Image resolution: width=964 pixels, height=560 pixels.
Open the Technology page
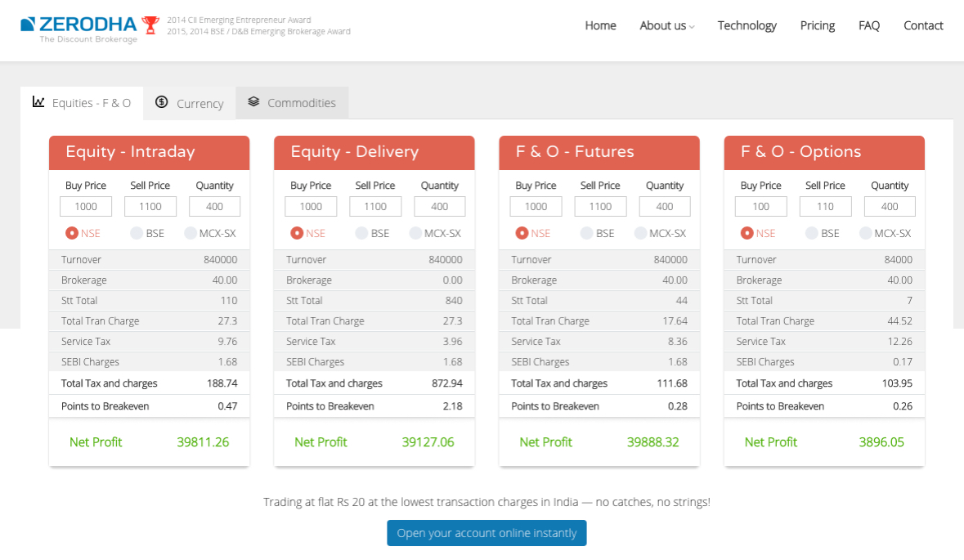coord(747,25)
